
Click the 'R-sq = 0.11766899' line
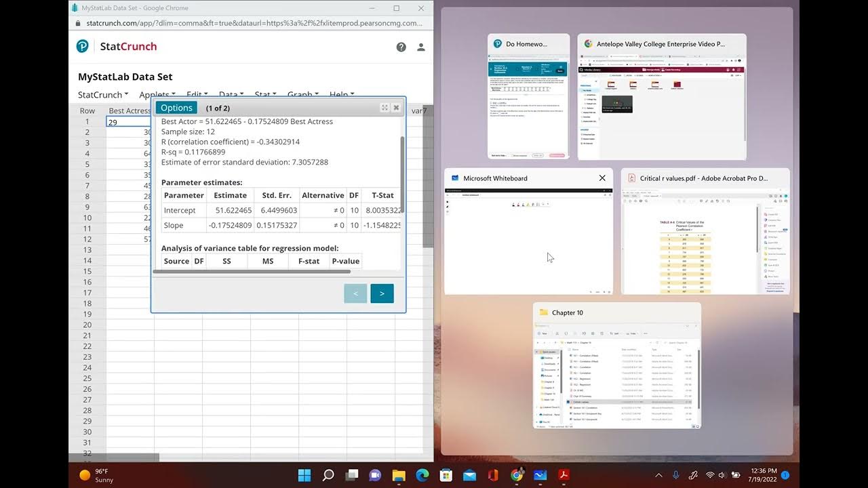click(x=193, y=152)
